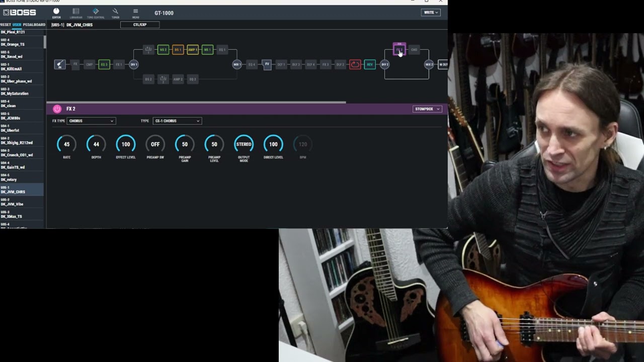This screenshot has height=362, width=644.
Task: Select the Send/Return 1 block
Action: click(148, 50)
